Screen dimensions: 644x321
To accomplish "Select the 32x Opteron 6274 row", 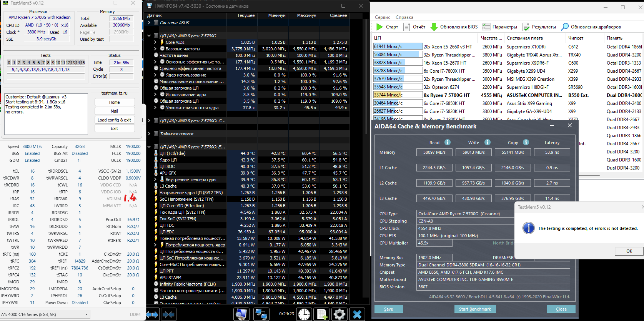I will point(508,87).
